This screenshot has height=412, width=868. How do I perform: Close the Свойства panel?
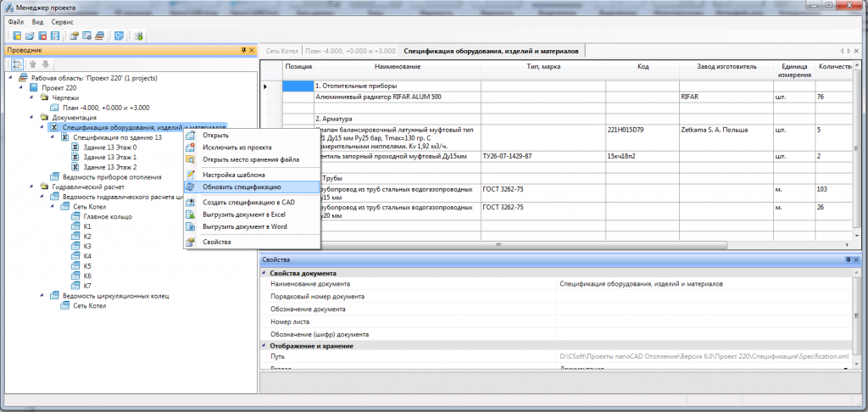point(856,259)
